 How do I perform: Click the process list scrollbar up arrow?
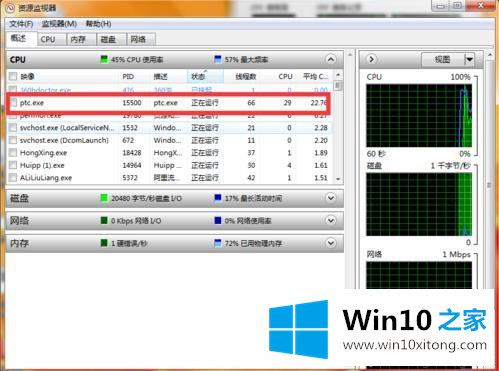tap(338, 75)
